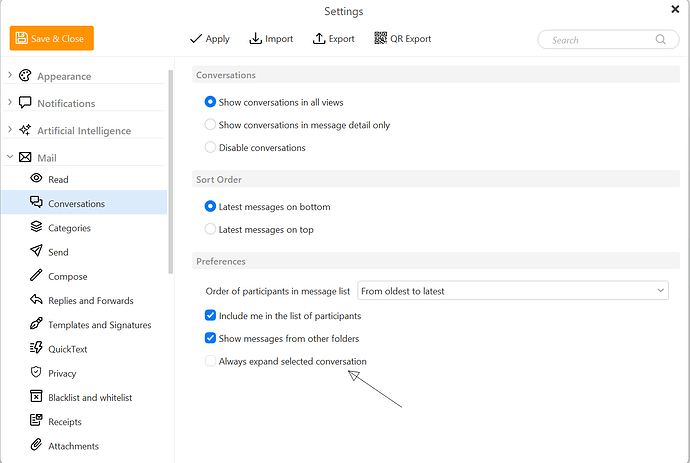Go to Send settings page
Viewport: 690px width, 463px height.
pos(84,252)
